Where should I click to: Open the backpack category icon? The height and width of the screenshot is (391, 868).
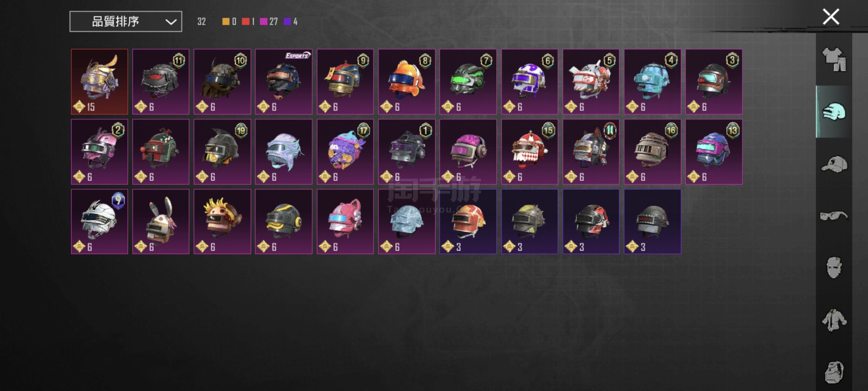[x=834, y=371]
